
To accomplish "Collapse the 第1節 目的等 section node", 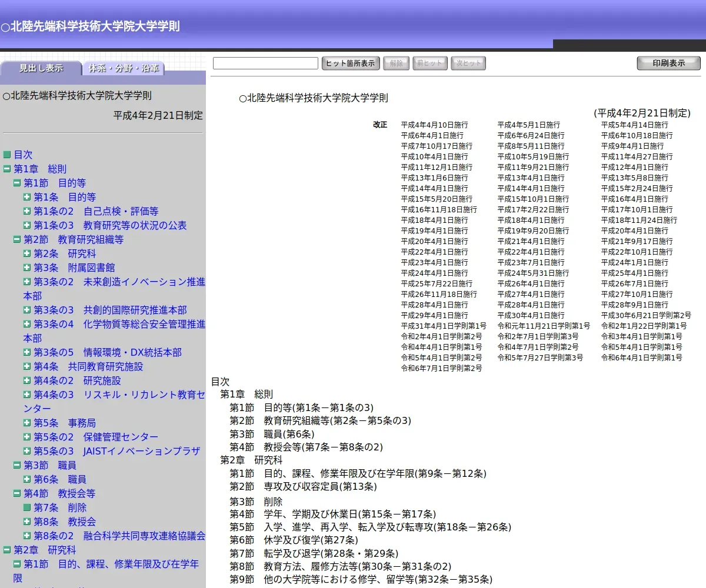I will click(x=17, y=183).
